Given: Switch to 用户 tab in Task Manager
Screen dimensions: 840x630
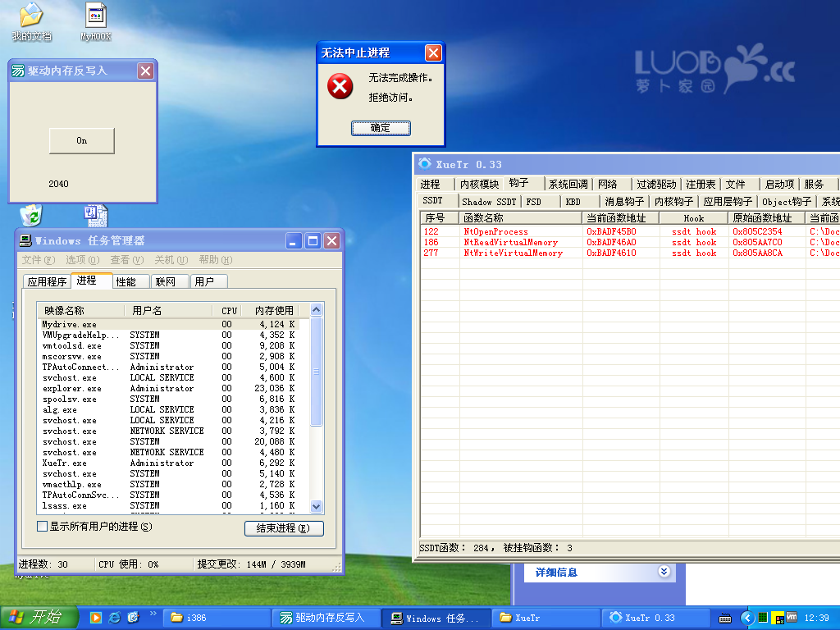Looking at the screenshot, I should click(x=209, y=282).
